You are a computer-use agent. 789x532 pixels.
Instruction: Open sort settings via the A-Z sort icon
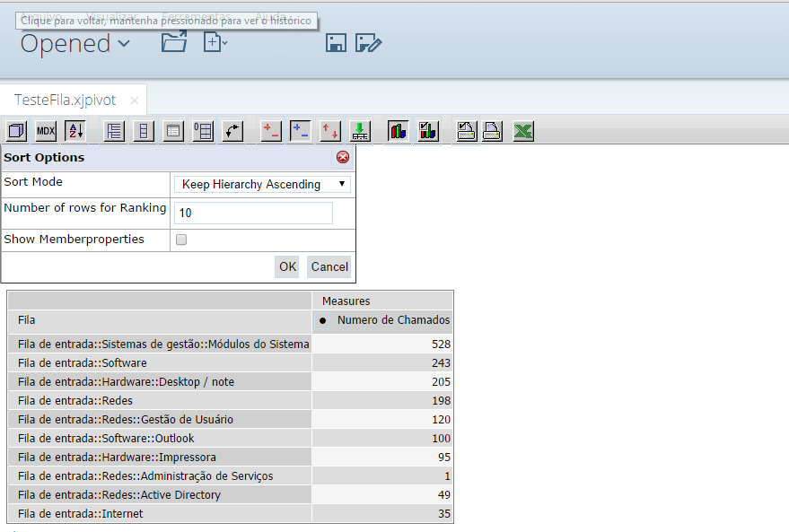[x=75, y=131]
